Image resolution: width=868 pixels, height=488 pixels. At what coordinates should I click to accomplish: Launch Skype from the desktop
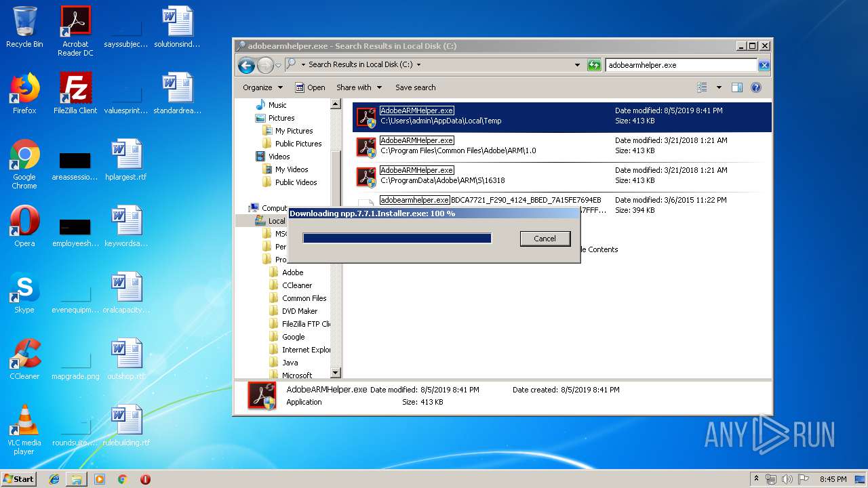click(x=24, y=293)
